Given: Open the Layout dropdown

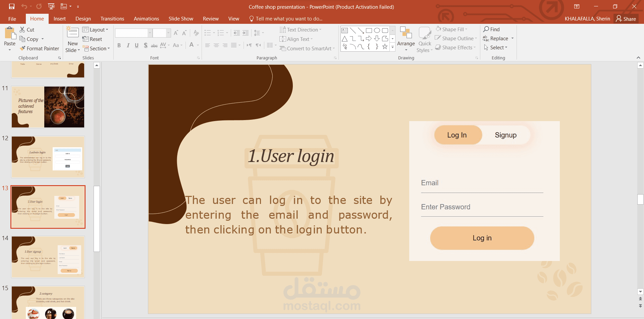Looking at the screenshot, I should click(x=95, y=30).
